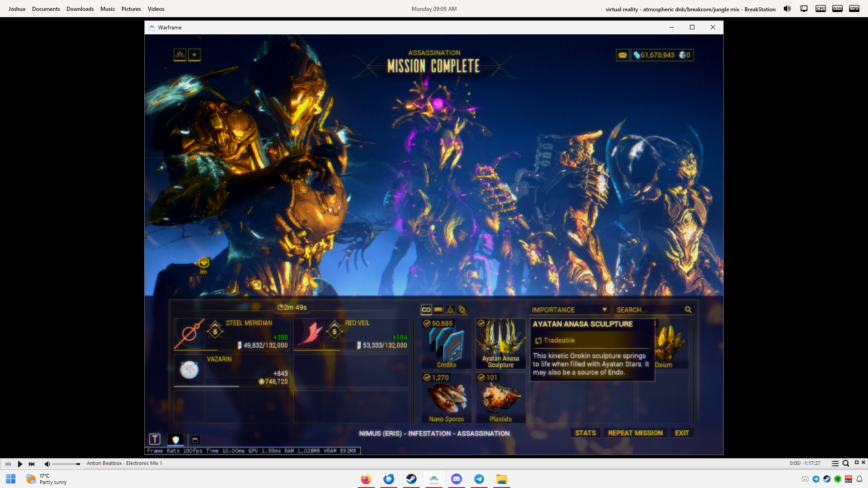
Task: Select the Plastids reward tile
Action: click(501, 398)
